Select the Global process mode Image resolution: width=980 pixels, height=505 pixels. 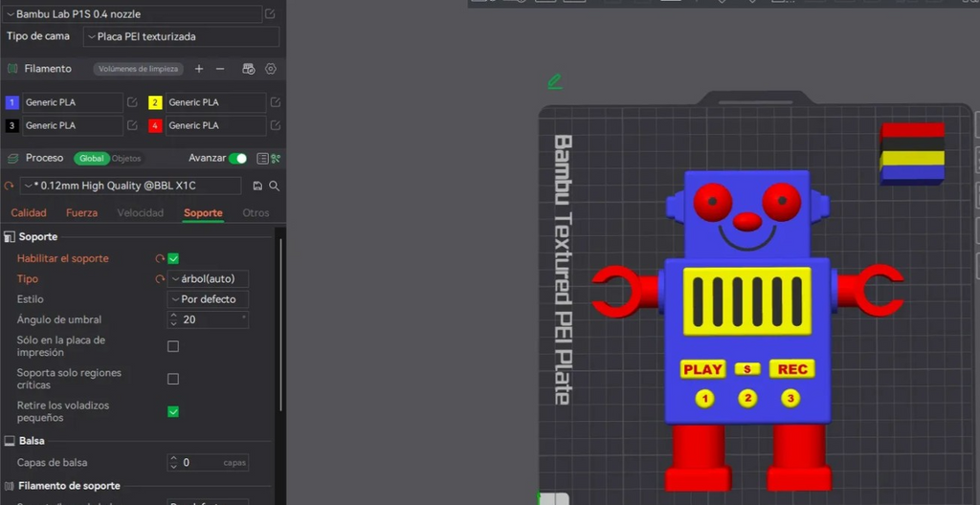(91, 159)
